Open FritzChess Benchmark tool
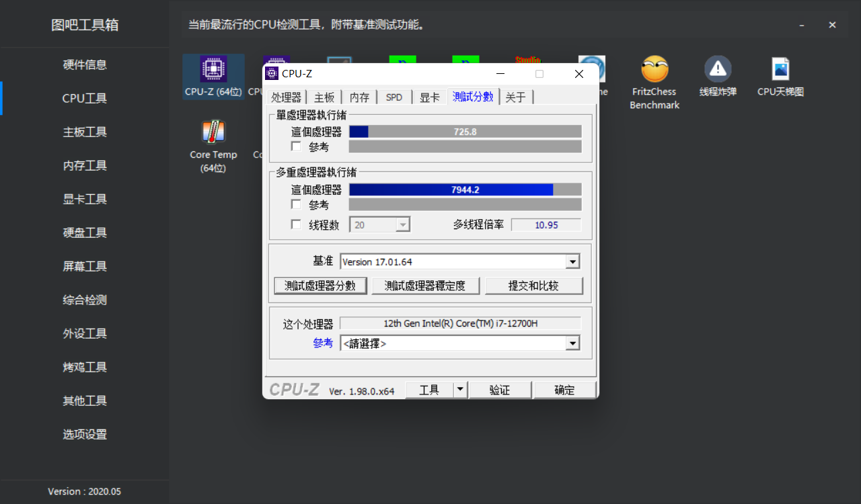Screen dimensions: 861x504 654,83
